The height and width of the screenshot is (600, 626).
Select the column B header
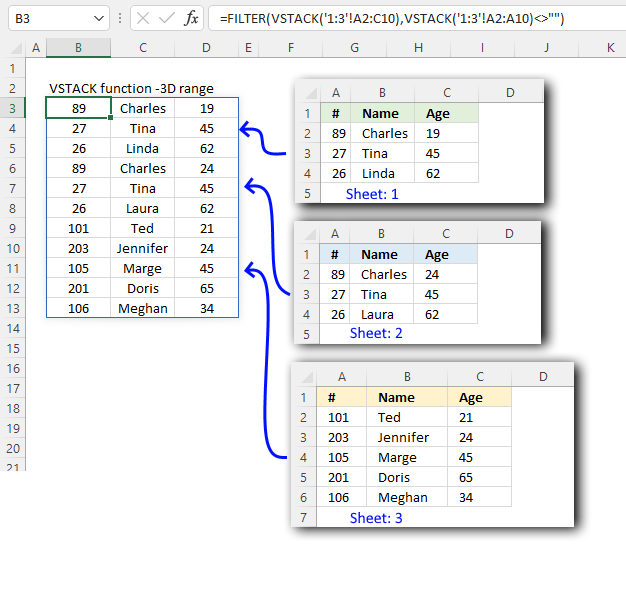pos(78,48)
